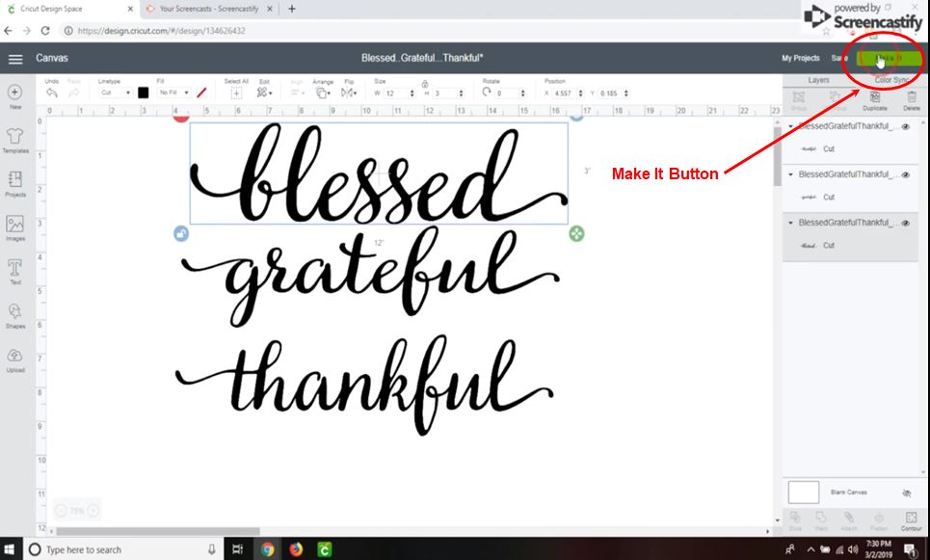Click the green resize handle on selection

tap(576, 233)
